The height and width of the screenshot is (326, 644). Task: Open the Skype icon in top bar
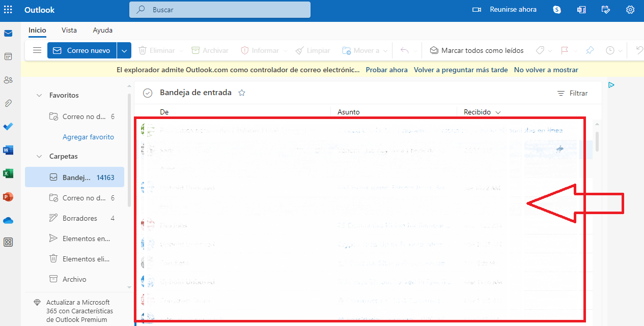click(556, 9)
